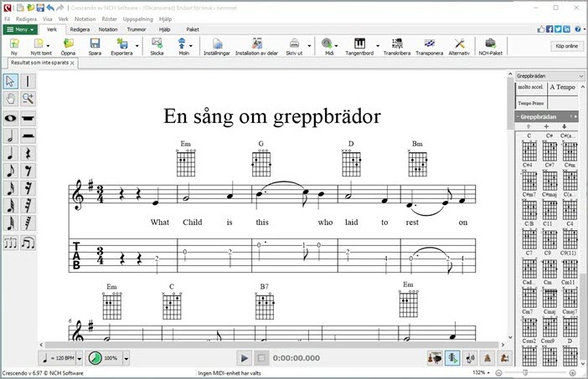
Task: Insert the A Tempo marking
Action: pyautogui.click(x=563, y=87)
